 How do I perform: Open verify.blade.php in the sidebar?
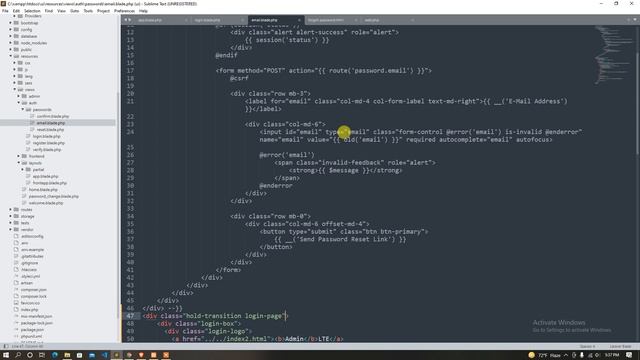[x=47, y=149]
